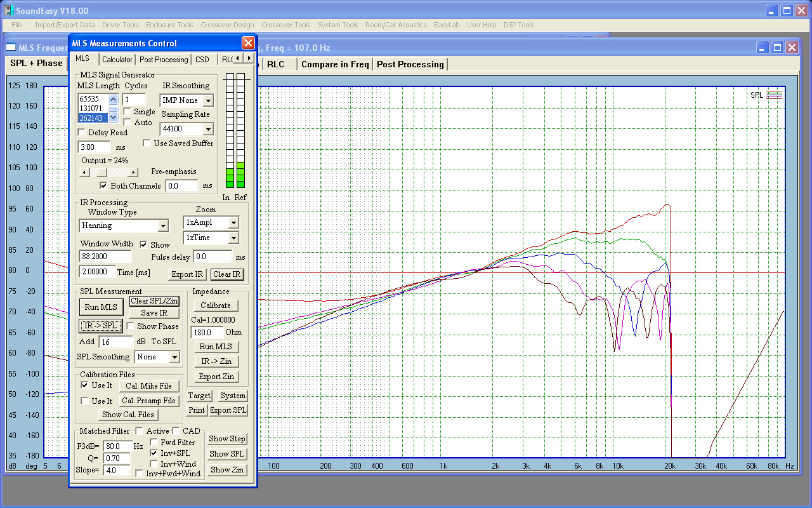Enable the Inv+Wind checkbox
The height and width of the screenshot is (508, 812).
click(154, 464)
